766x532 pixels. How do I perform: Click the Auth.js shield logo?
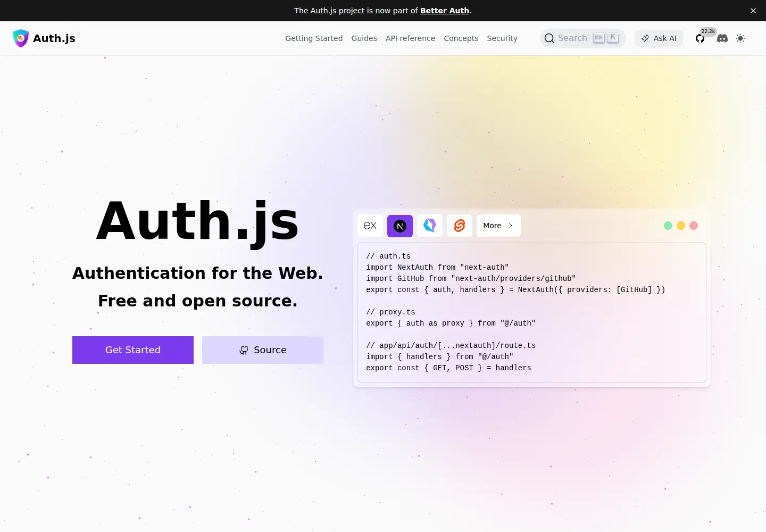tap(20, 38)
